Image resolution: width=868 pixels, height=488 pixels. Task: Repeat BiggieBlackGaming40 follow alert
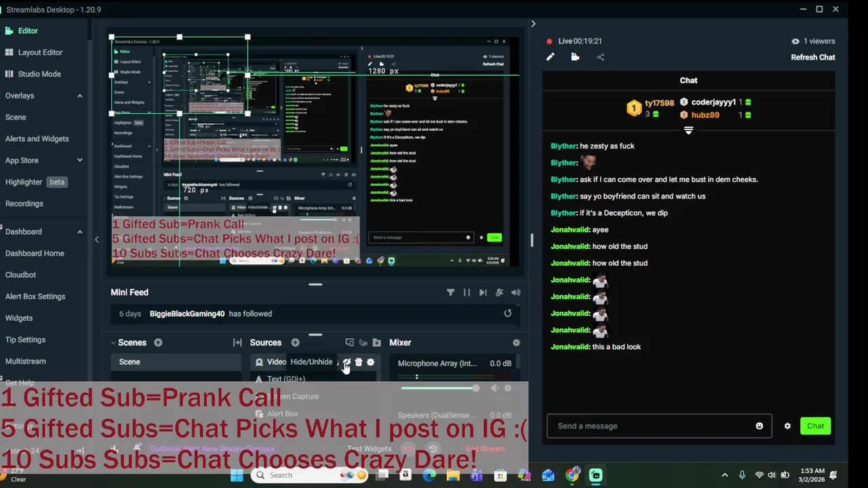pos(507,314)
